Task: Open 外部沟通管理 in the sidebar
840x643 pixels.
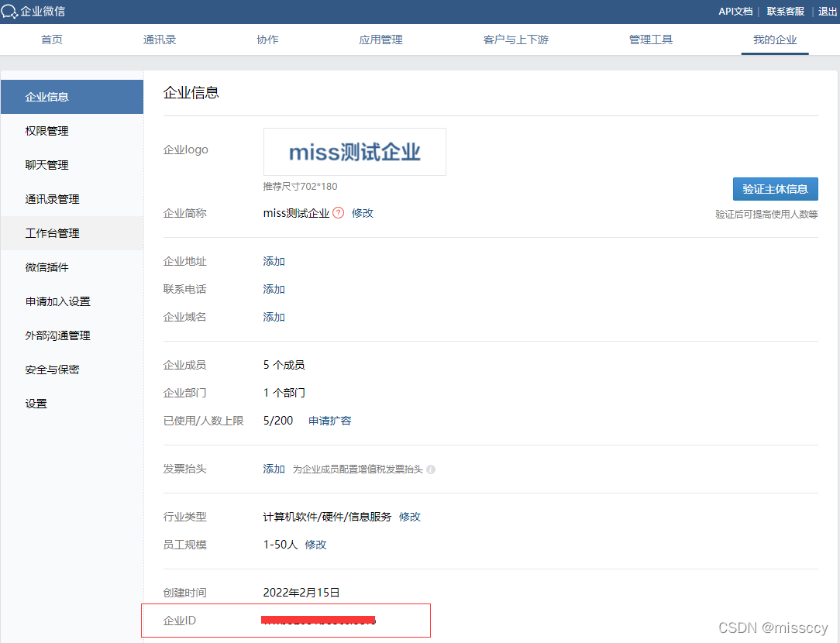Action: (72, 335)
